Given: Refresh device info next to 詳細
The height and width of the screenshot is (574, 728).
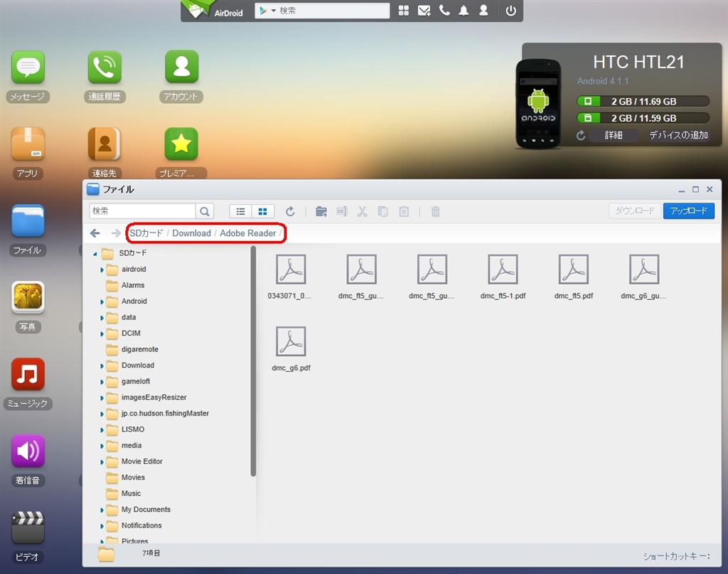Looking at the screenshot, I should 581,135.
